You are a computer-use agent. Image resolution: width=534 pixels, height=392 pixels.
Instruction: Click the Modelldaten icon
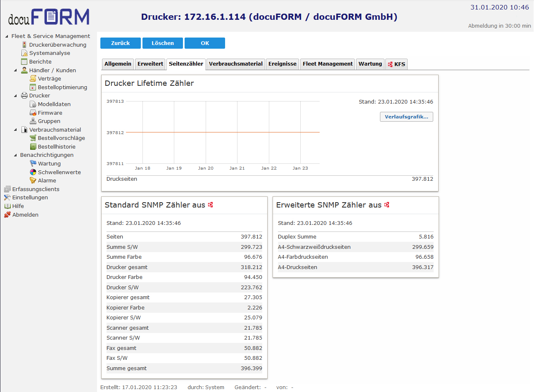pos(33,104)
